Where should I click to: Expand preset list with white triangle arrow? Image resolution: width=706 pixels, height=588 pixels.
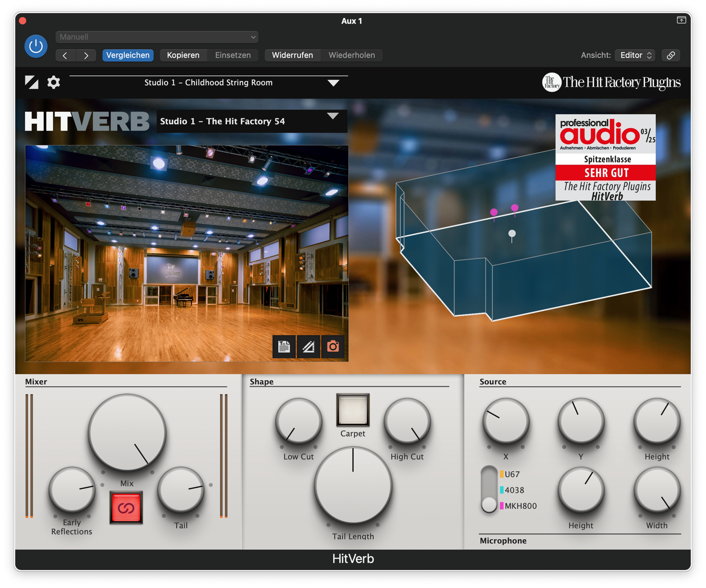(333, 83)
